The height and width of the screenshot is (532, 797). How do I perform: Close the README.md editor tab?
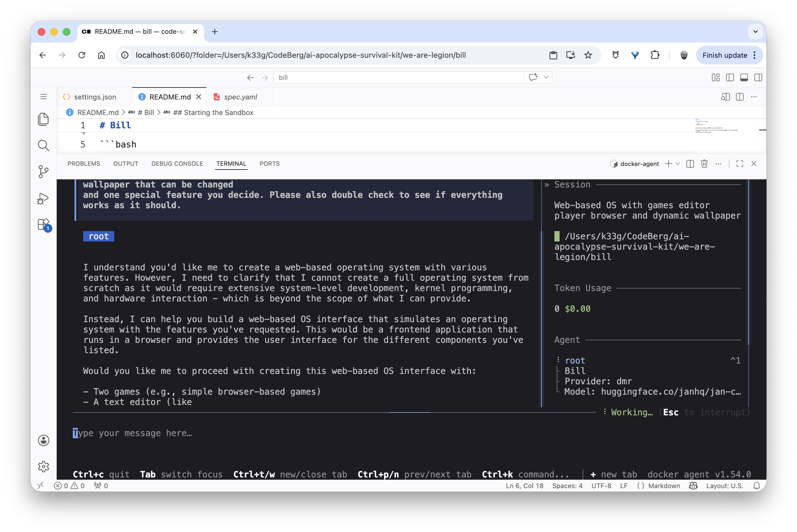[199, 97]
